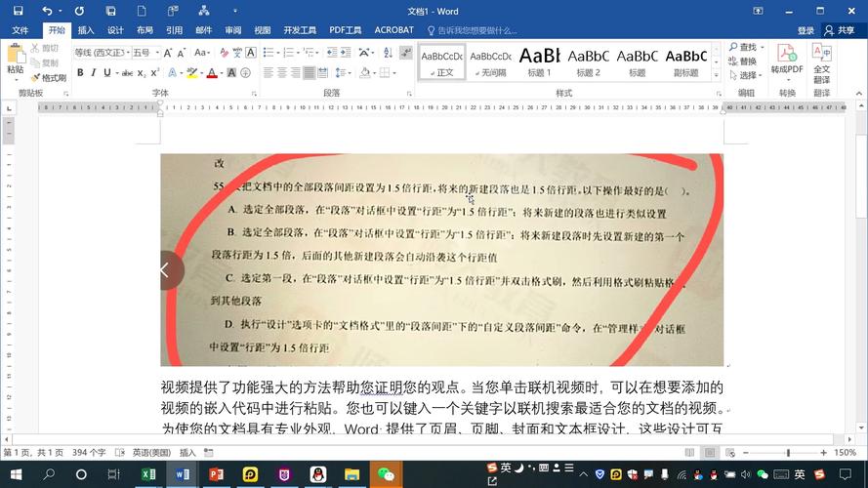Click the Share (共享) button
The image size is (868, 488).
[x=840, y=30]
